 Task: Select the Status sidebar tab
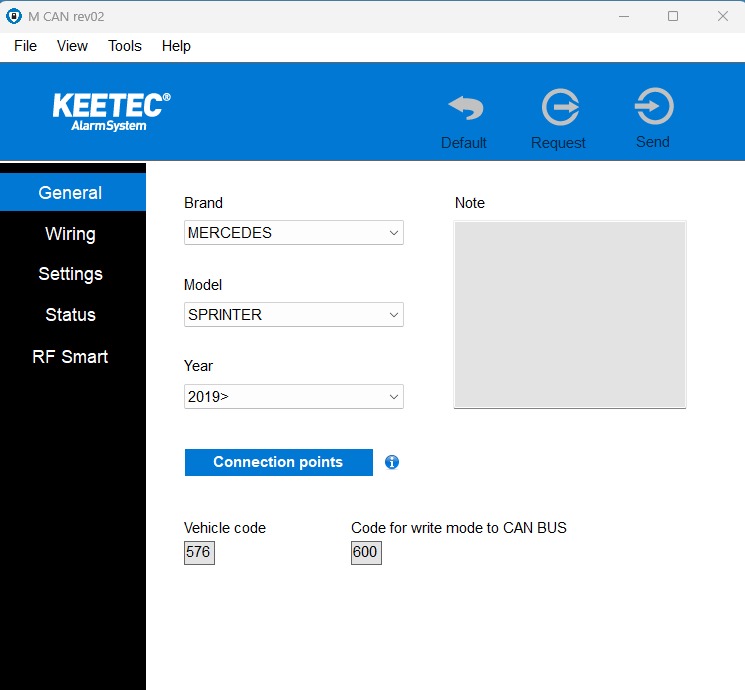click(71, 315)
